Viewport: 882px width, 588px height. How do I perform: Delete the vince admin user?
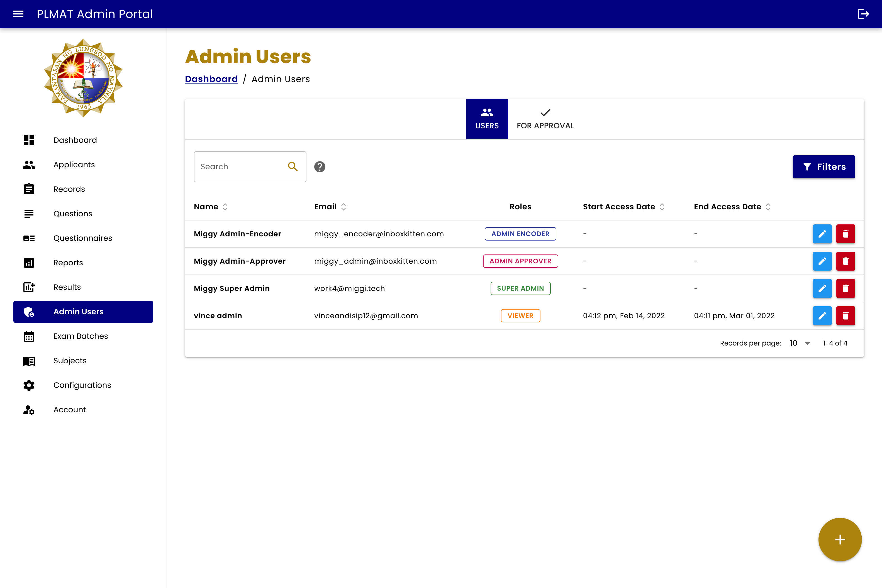[x=846, y=316]
